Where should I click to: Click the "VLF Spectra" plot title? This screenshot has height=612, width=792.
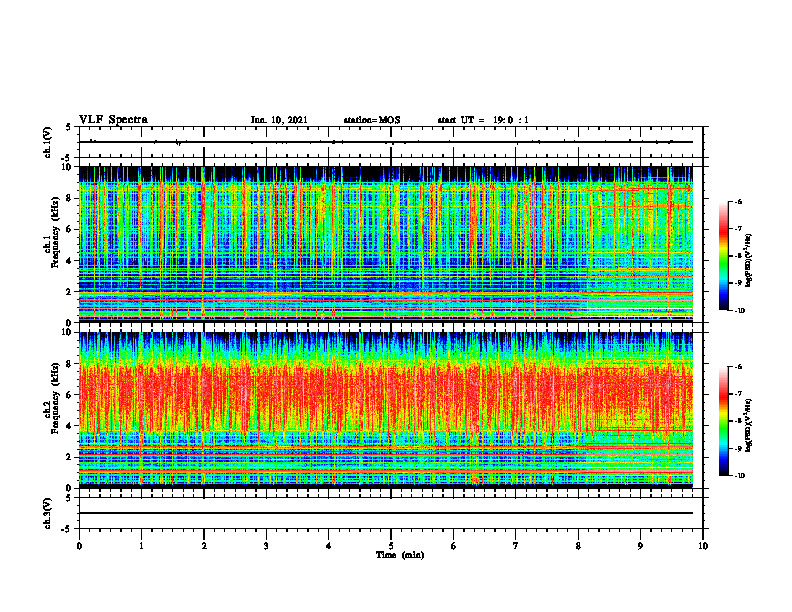click(113, 120)
